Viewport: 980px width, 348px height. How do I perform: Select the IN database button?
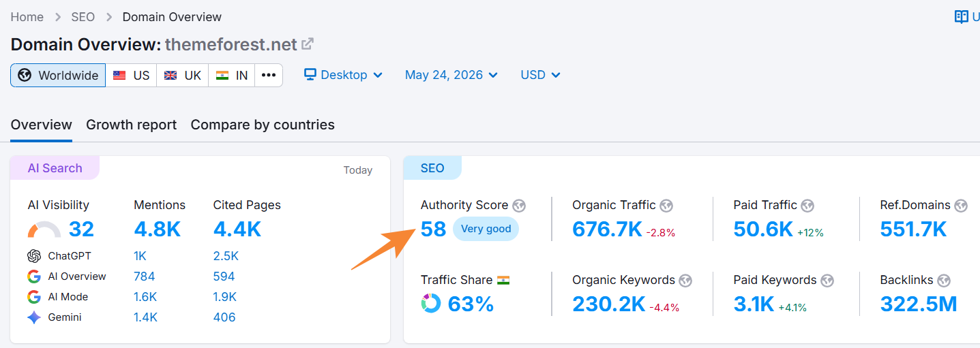232,75
